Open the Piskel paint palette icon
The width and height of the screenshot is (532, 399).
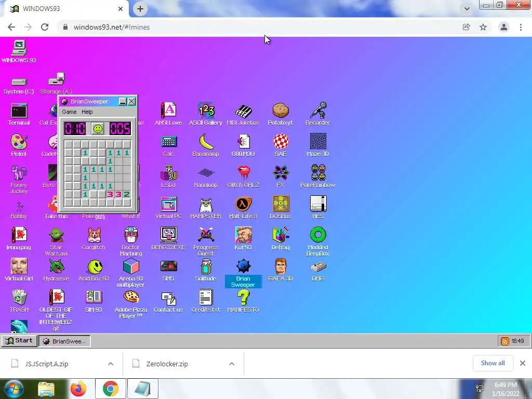click(19, 141)
